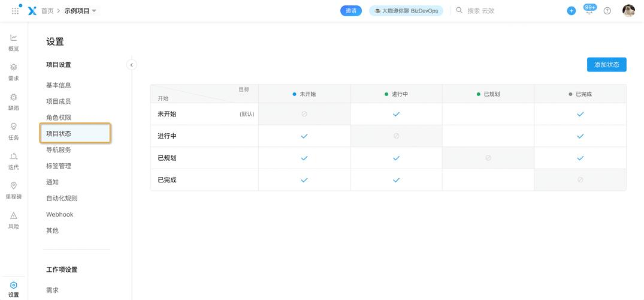
Task: Open 风险 in the sidebar
Action: pyautogui.click(x=14, y=221)
